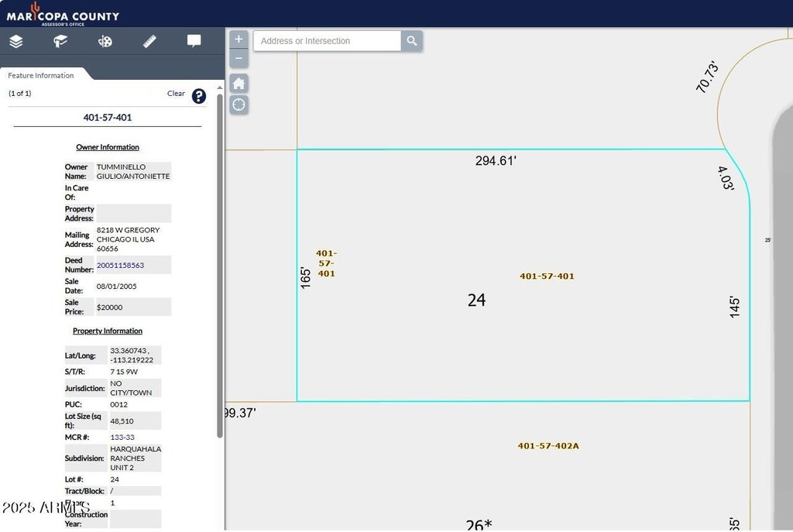Switch to Feature Information tab

coord(41,75)
